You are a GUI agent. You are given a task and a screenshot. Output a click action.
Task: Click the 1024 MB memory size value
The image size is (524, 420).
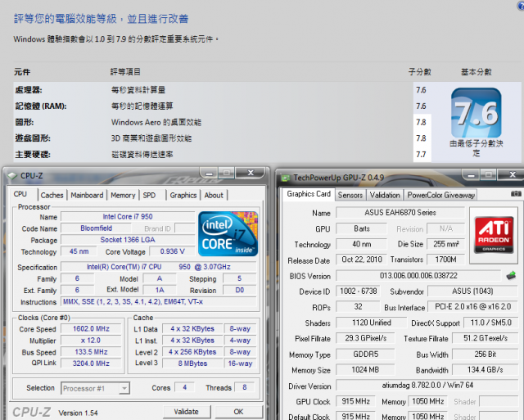(x=366, y=369)
